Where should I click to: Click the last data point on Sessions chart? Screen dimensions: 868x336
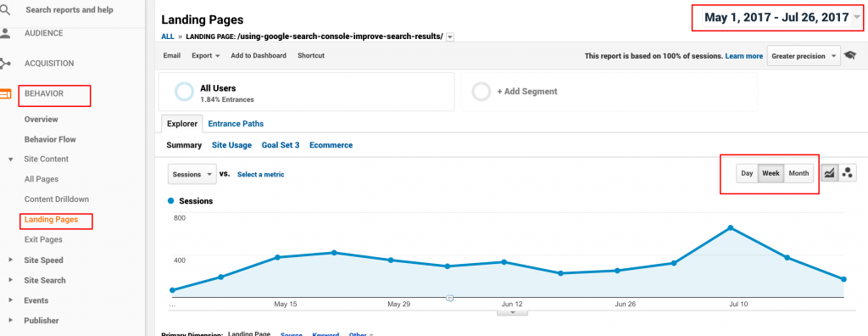pyautogui.click(x=843, y=279)
